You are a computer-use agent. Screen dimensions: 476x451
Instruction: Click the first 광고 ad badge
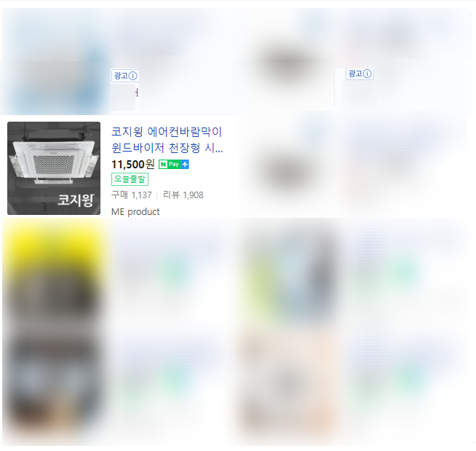[125, 76]
